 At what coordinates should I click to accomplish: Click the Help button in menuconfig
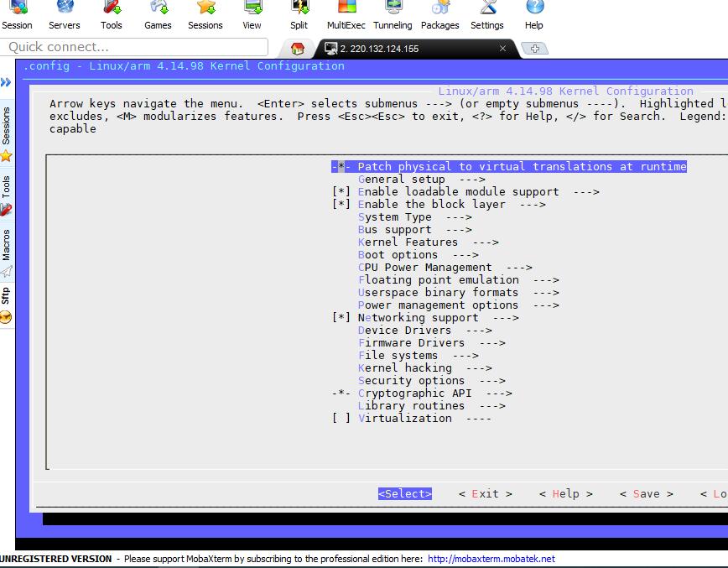[x=566, y=493]
